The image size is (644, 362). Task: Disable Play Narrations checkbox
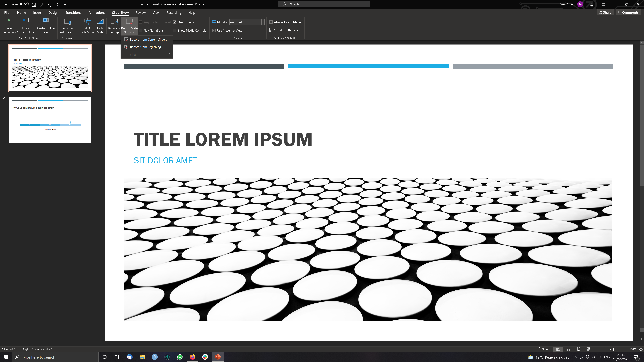pyautogui.click(x=141, y=31)
